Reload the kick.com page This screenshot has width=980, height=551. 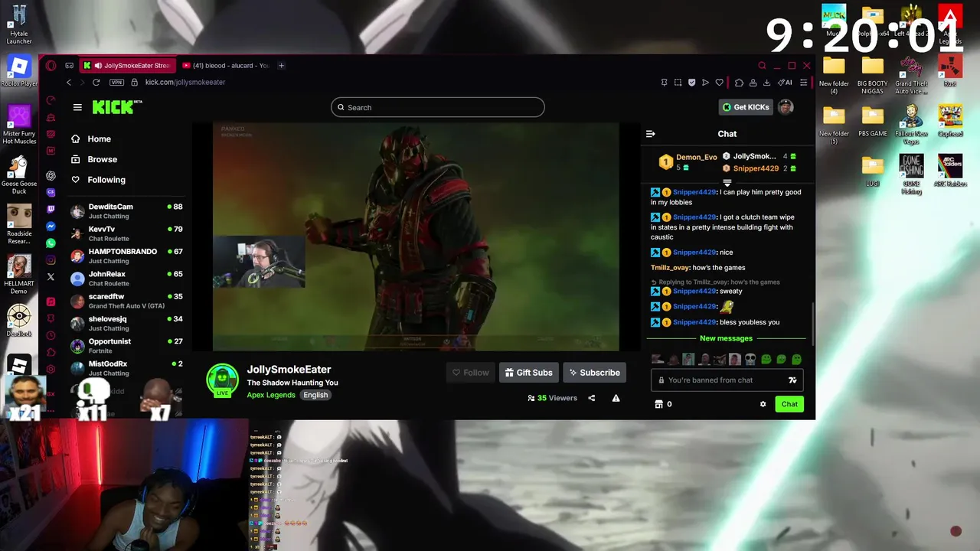[x=96, y=83]
